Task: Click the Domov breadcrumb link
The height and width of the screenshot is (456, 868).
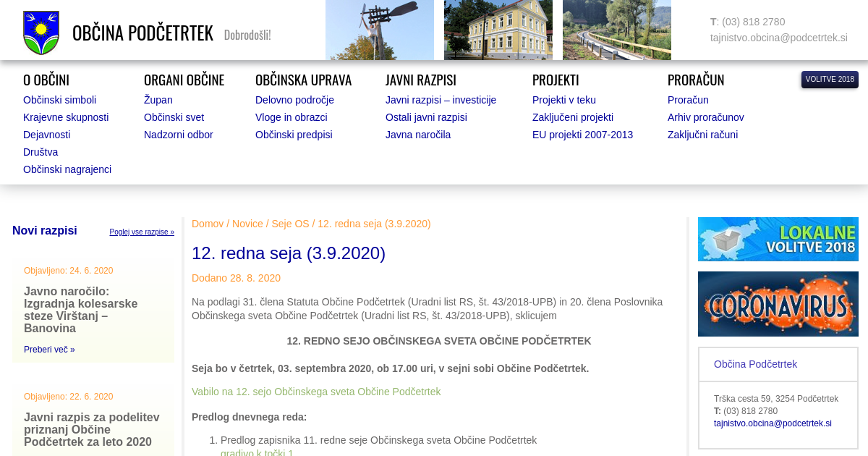Action: [x=208, y=224]
